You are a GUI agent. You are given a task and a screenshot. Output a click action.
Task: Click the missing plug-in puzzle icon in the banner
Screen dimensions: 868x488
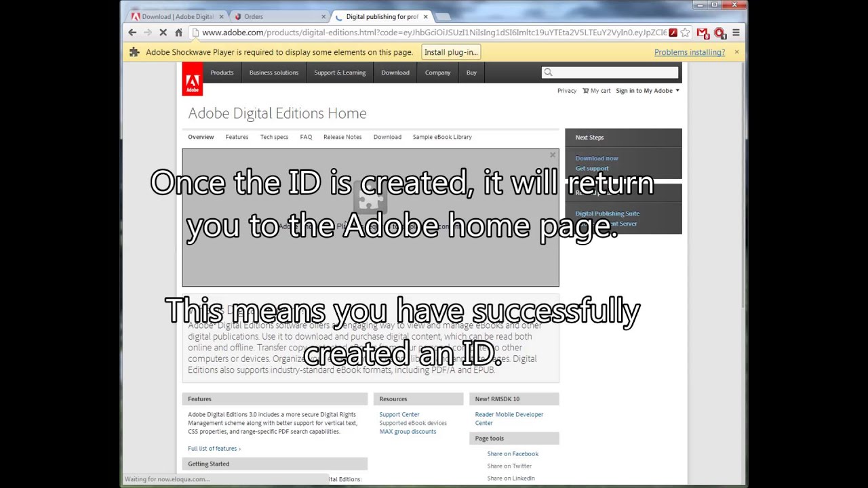pos(370,199)
